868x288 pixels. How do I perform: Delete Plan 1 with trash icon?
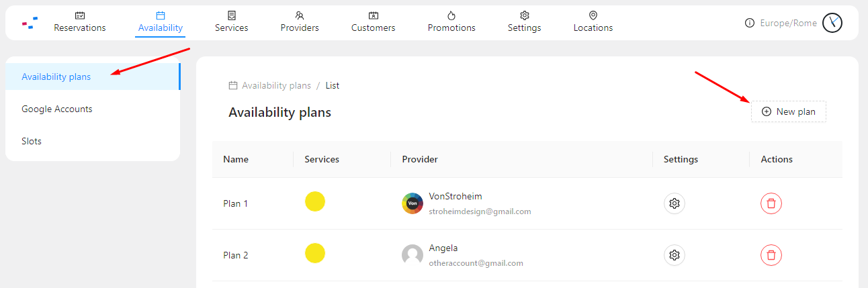pyautogui.click(x=771, y=203)
